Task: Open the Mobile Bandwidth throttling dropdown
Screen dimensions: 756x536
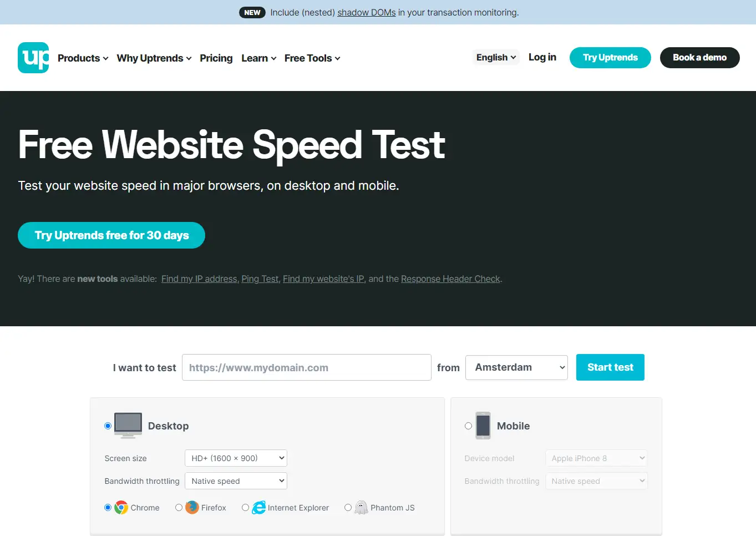Action: click(596, 481)
